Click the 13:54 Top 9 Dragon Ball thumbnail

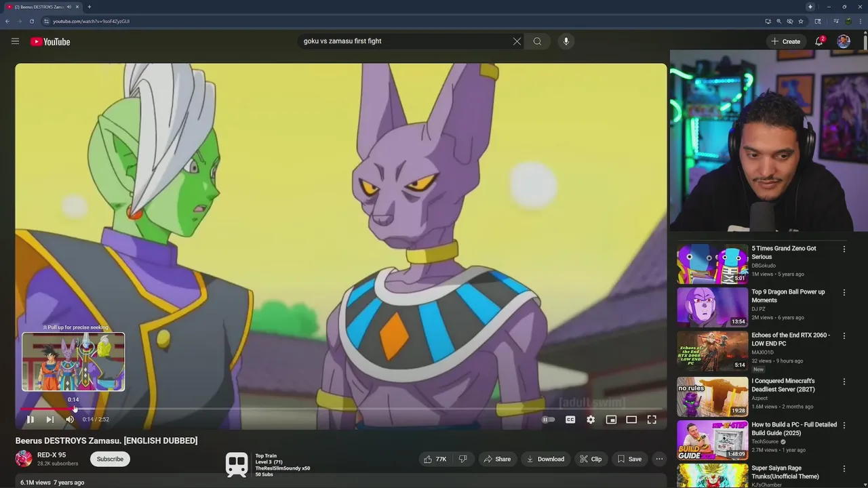(x=712, y=307)
